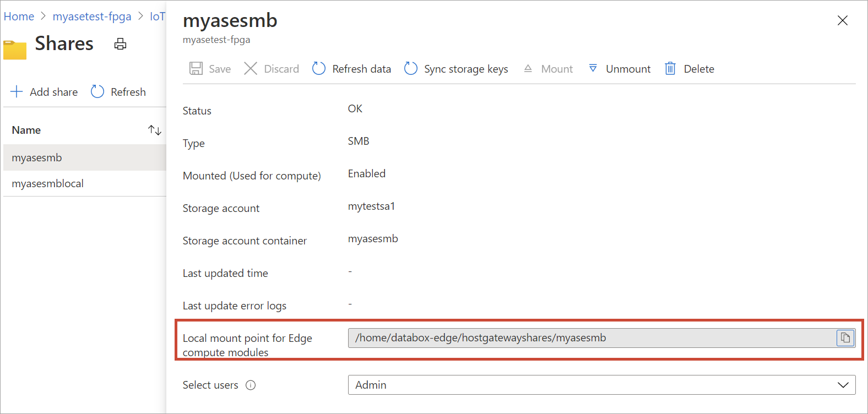Click the SMB type value
This screenshot has height=414, width=868.
pyautogui.click(x=359, y=141)
